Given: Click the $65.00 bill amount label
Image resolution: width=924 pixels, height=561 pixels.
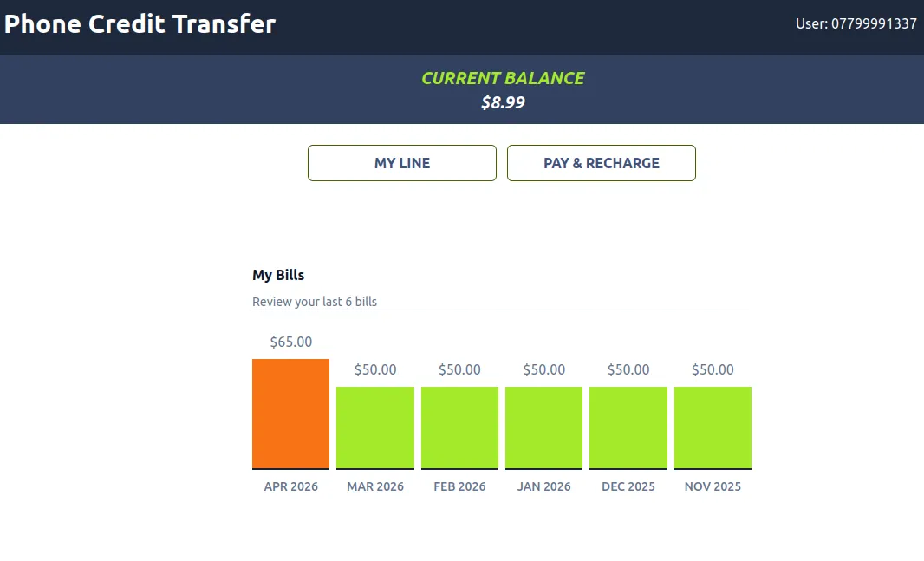Looking at the screenshot, I should pyautogui.click(x=291, y=342).
